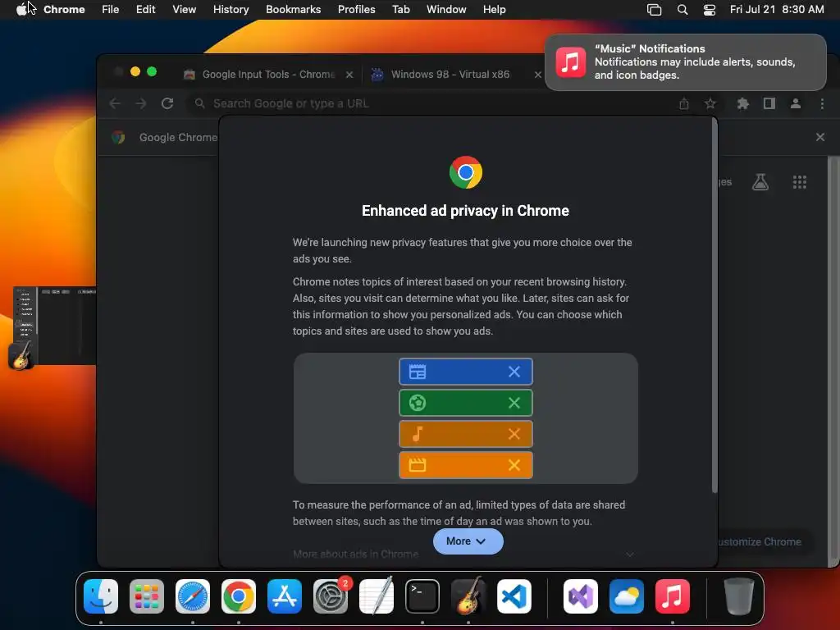
Task: Dismiss the Google Chrome info bar
Action: point(820,137)
